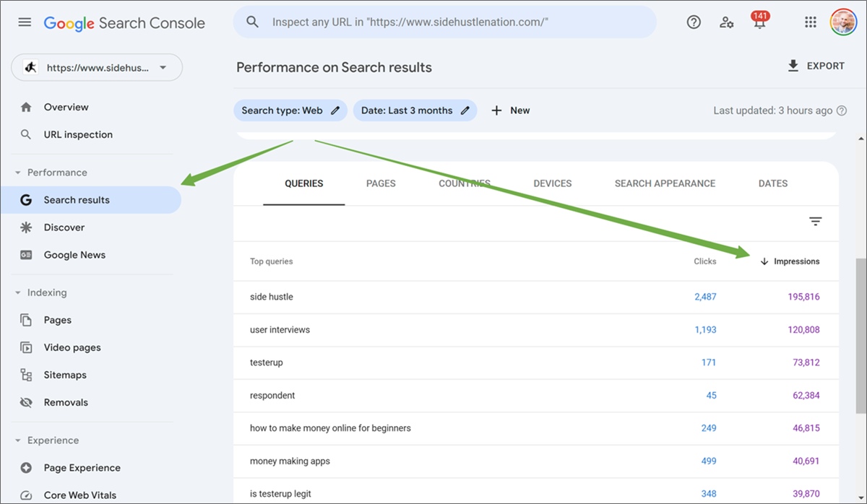The width and height of the screenshot is (867, 504).
Task: Select the 'respondent' query
Action: (272, 396)
